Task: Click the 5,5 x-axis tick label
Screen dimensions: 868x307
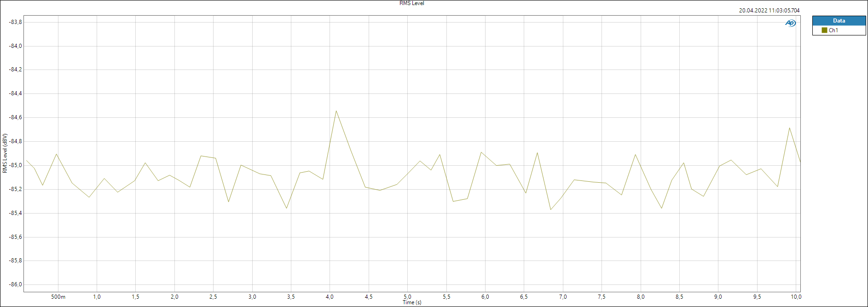Action: (446, 297)
